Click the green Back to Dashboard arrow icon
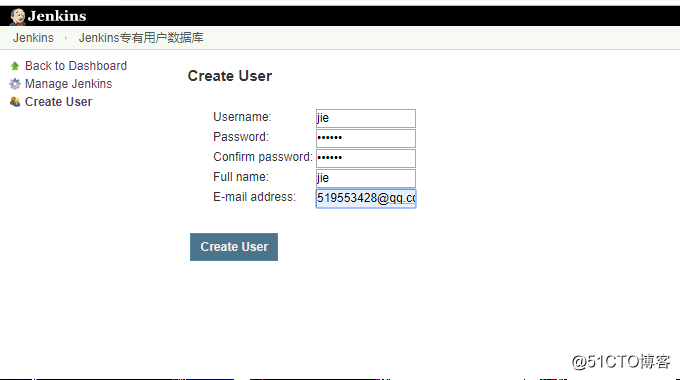The height and width of the screenshot is (380, 680). (x=15, y=66)
